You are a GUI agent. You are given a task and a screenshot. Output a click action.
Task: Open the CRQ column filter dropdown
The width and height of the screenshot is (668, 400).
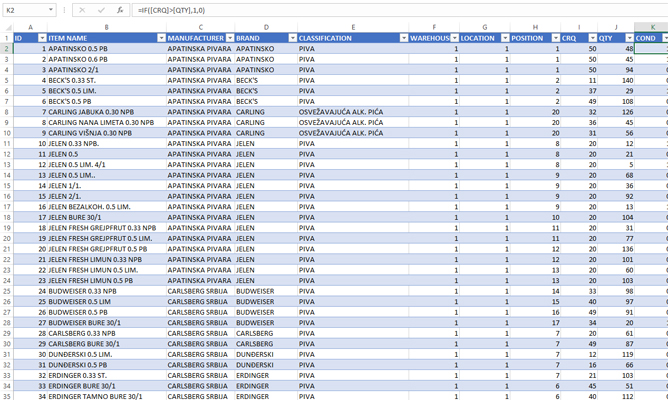590,38
